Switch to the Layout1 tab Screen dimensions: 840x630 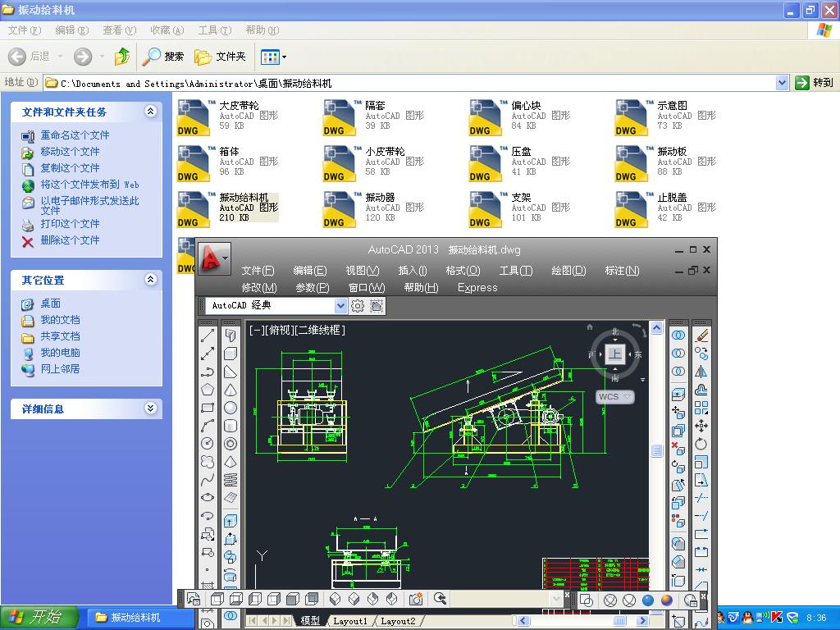pos(350,621)
